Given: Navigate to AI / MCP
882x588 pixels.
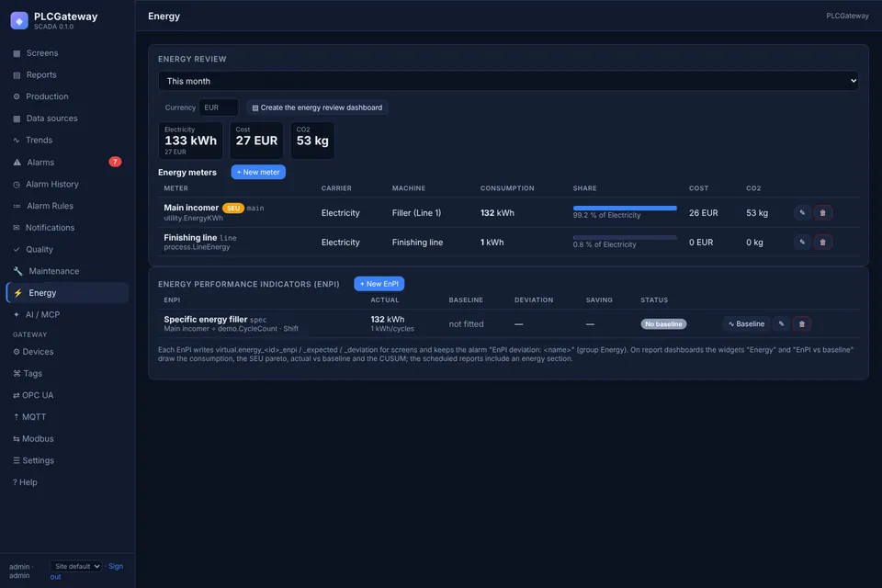Looking at the screenshot, I should pyautogui.click(x=67, y=314).
